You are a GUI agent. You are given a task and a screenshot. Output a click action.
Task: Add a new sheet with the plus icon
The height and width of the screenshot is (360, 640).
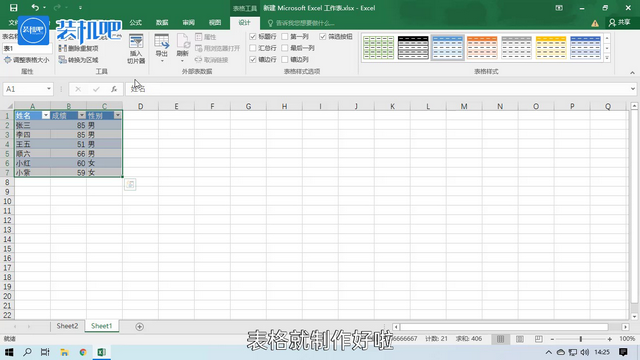click(x=140, y=327)
